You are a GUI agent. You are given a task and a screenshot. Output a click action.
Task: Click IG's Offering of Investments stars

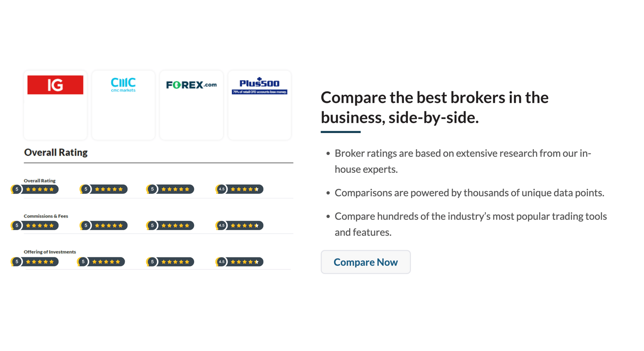35,262
